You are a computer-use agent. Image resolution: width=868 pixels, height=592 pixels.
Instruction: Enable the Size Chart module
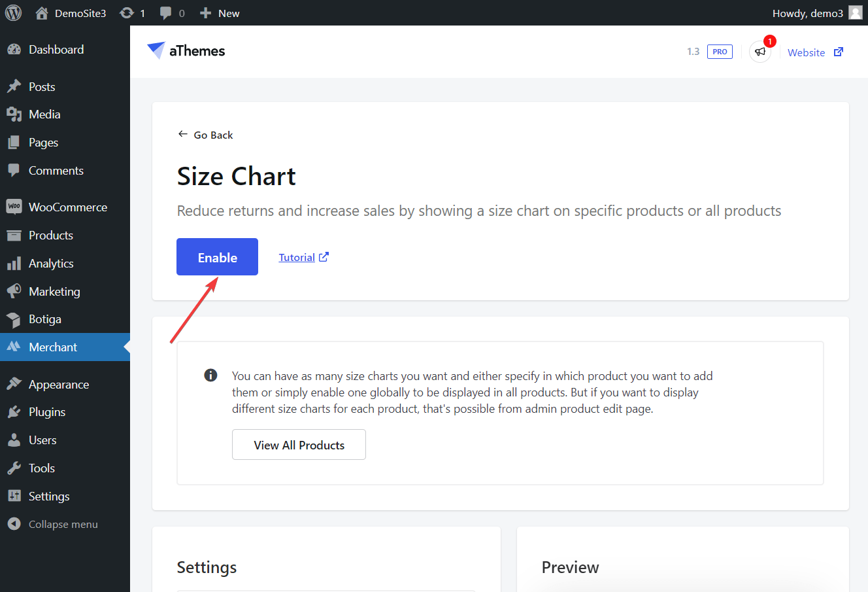click(217, 257)
